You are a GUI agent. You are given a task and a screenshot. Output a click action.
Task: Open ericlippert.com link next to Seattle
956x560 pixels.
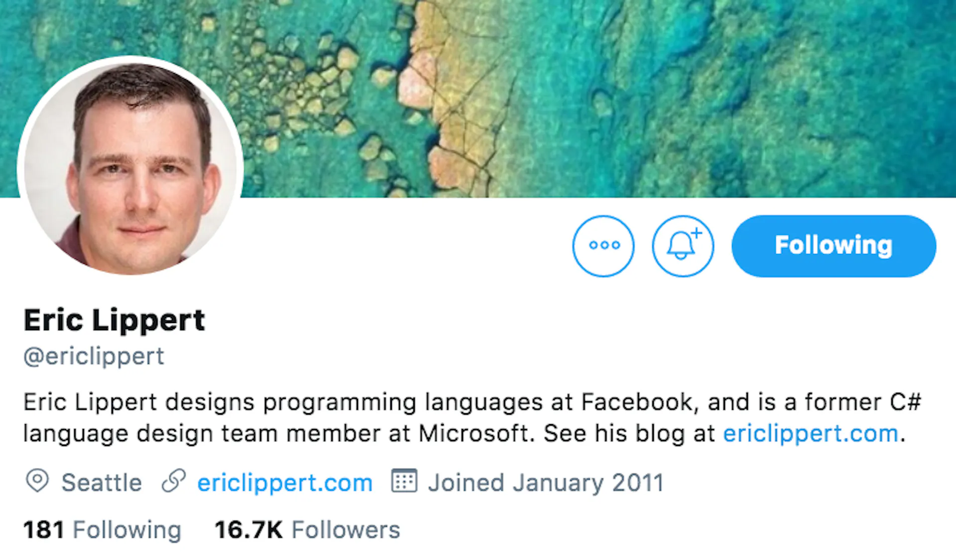coord(285,483)
